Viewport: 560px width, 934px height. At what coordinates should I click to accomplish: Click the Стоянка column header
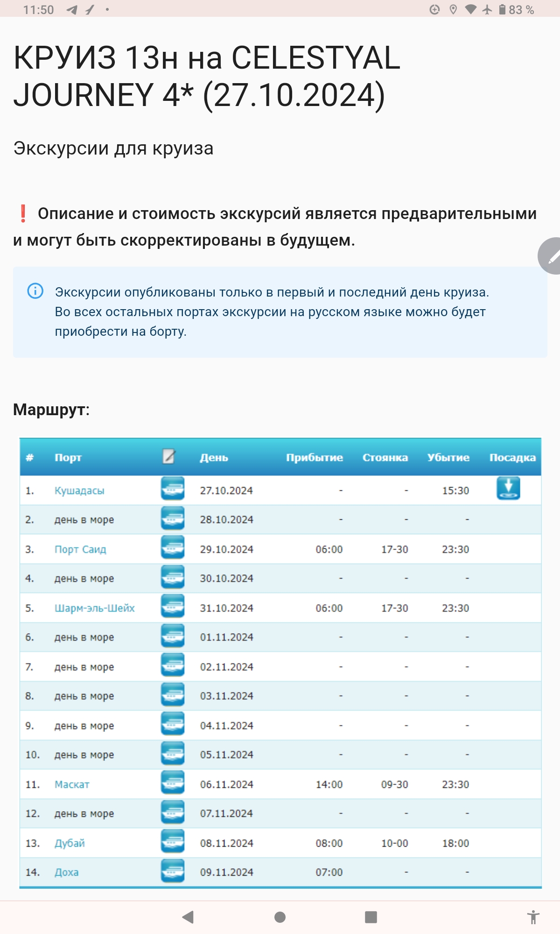coord(385,458)
